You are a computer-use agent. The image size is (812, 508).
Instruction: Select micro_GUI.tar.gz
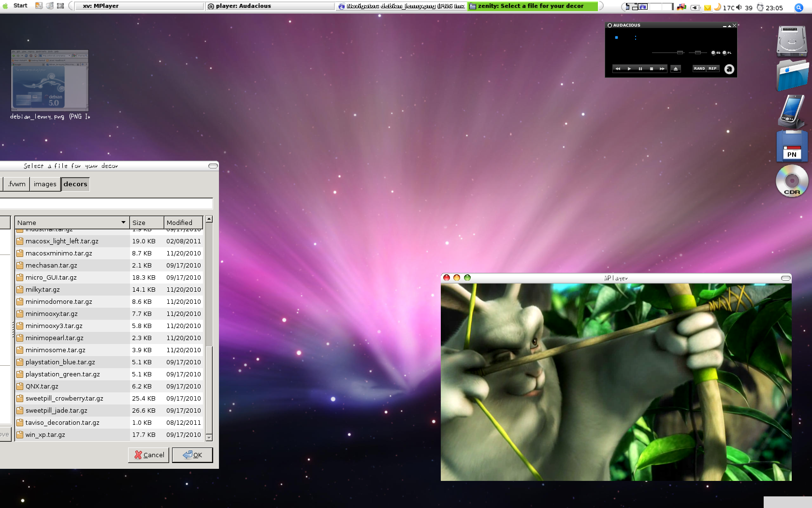109,277
